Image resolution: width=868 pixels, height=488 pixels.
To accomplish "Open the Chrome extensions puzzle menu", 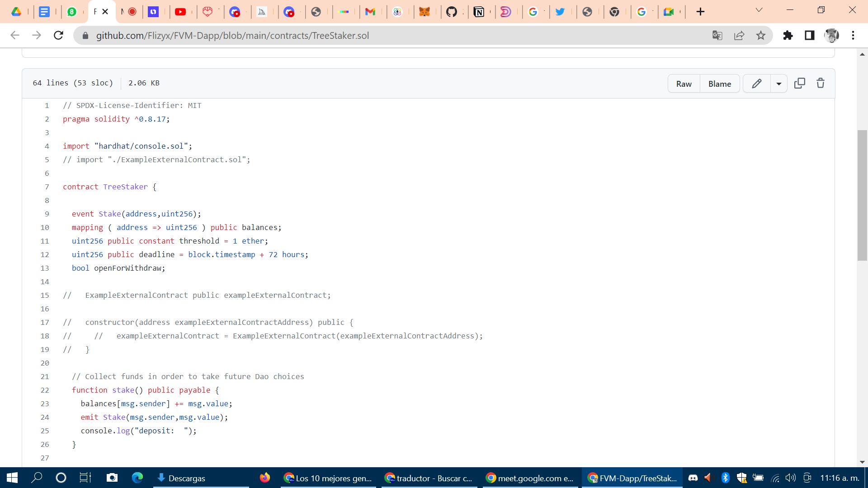I will (788, 35).
